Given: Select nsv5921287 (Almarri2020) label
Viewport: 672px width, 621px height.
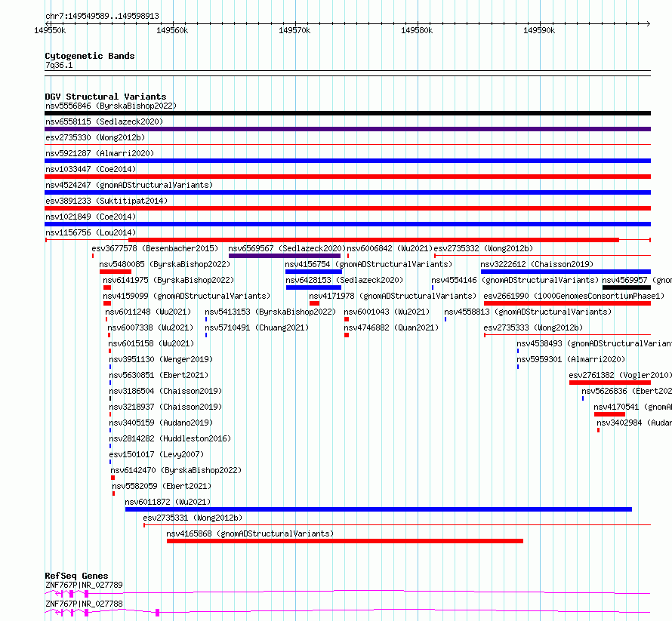Looking at the screenshot, I should pos(100,153).
